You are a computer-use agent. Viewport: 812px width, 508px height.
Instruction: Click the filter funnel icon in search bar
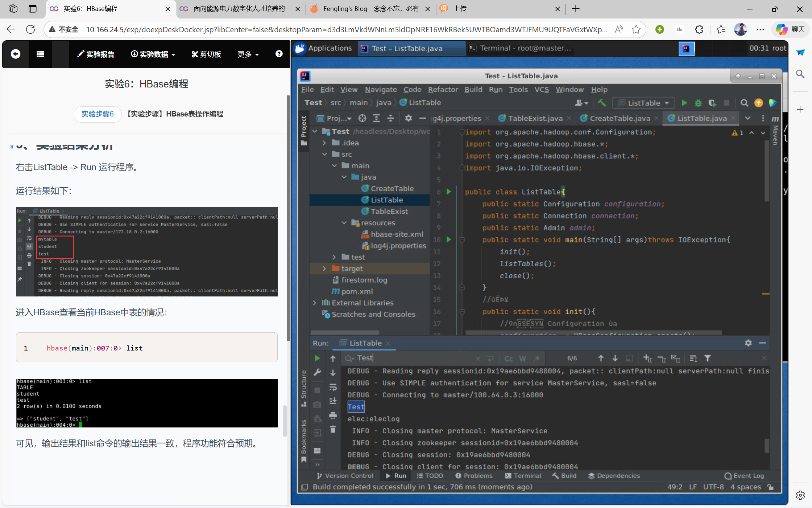707,359
